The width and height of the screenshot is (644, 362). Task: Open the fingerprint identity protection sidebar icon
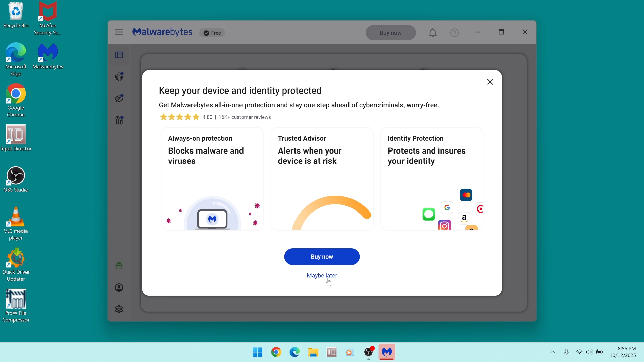tap(119, 76)
